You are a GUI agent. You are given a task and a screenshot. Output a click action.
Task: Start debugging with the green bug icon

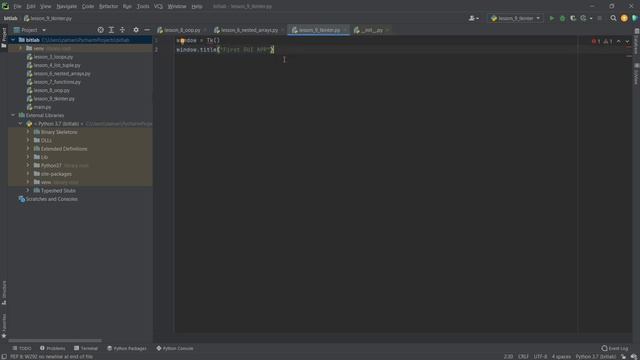562,18
